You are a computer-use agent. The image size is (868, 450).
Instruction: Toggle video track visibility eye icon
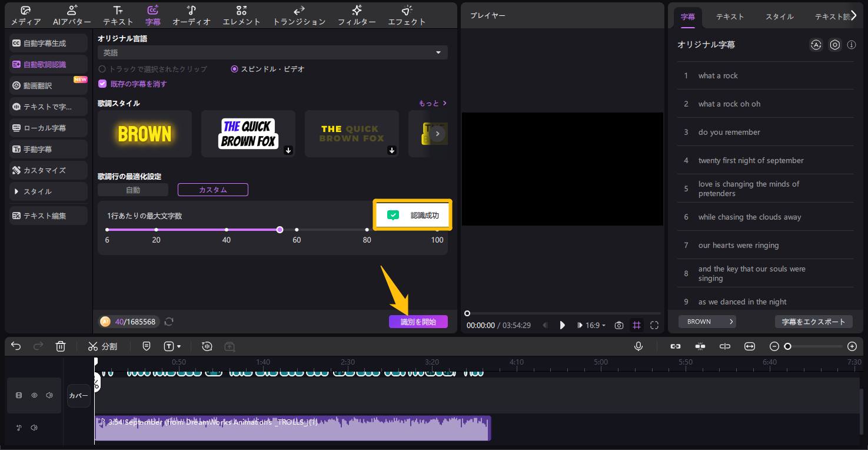pos(34,395)
